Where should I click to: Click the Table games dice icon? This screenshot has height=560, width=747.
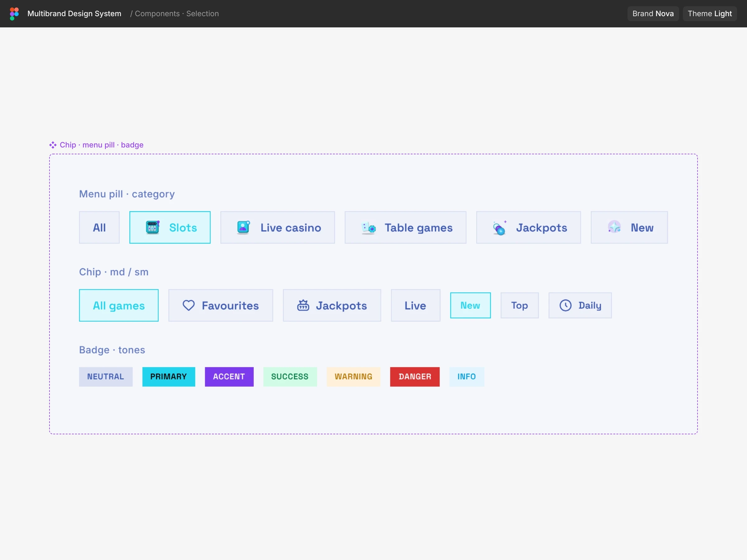click(x=368, y=227)
